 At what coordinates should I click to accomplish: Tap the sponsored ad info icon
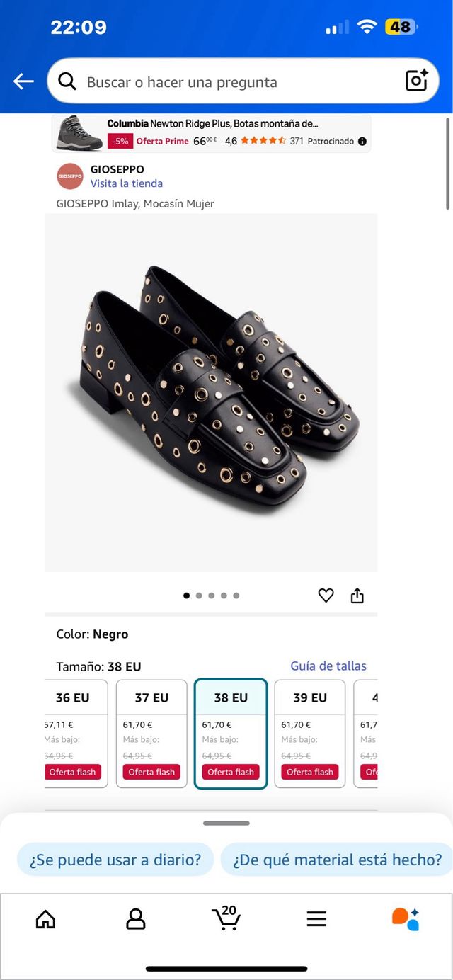[363, 140]
